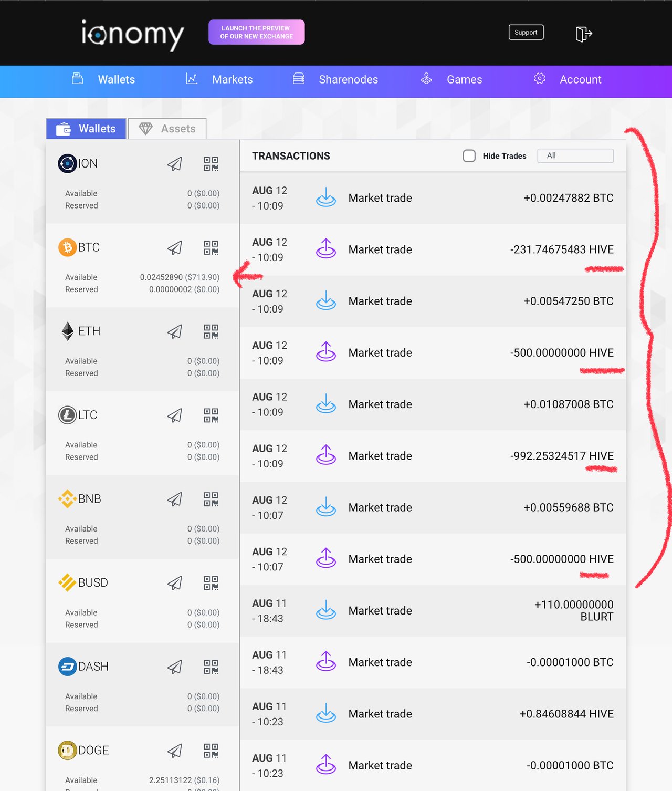Open the Account navigation menu
672x791 pixels.
(x=568, y=79)
